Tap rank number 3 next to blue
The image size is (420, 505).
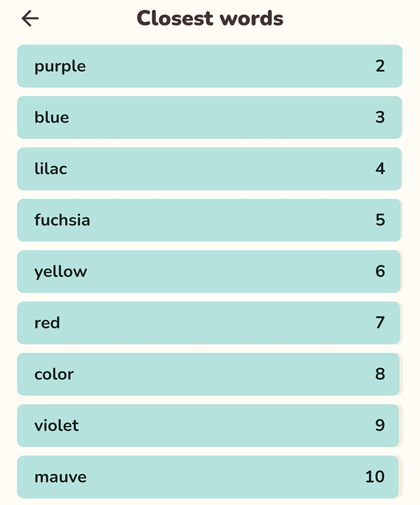pyautogui.click(x=380, y=117)
